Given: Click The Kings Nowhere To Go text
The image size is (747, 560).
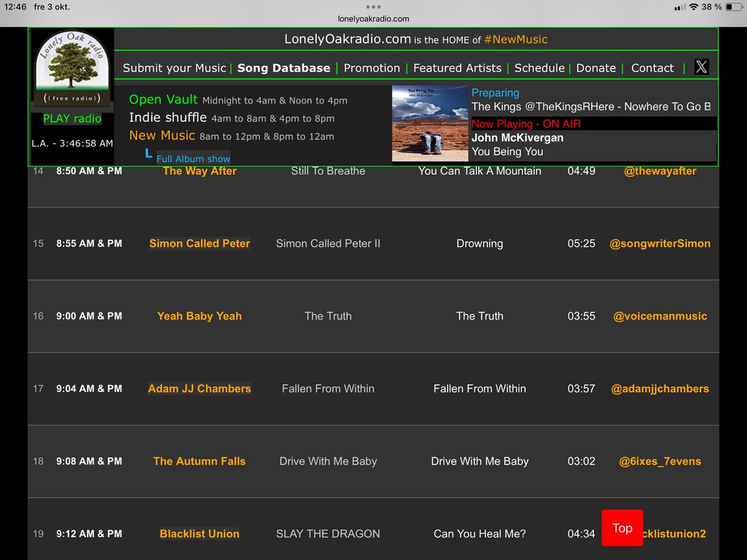Looking at the screenshot, I should (591, 106).
